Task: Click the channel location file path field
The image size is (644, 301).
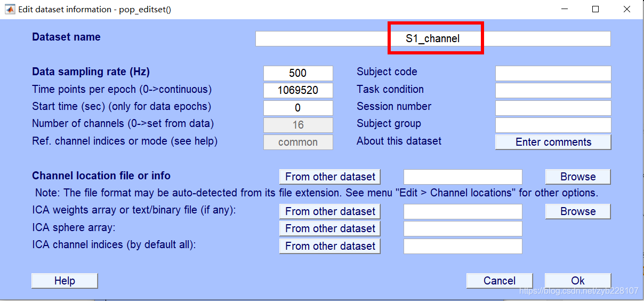Action: point(463,177)
